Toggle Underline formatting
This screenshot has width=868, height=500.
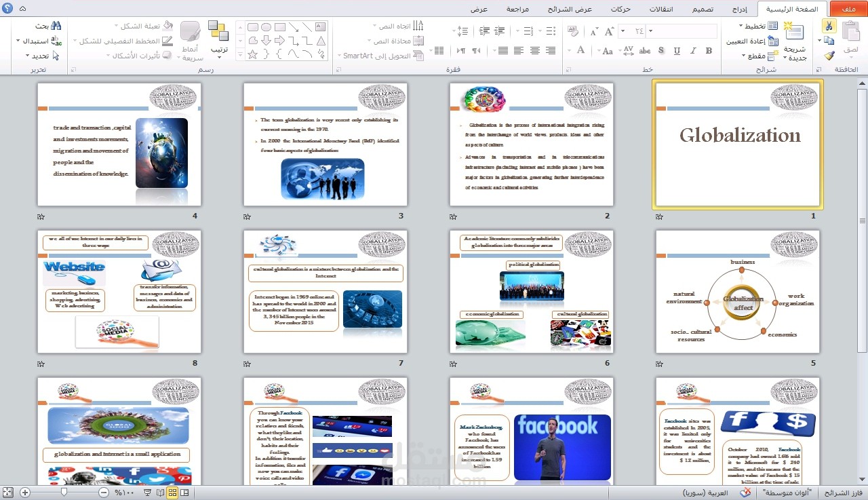point(676,51)
